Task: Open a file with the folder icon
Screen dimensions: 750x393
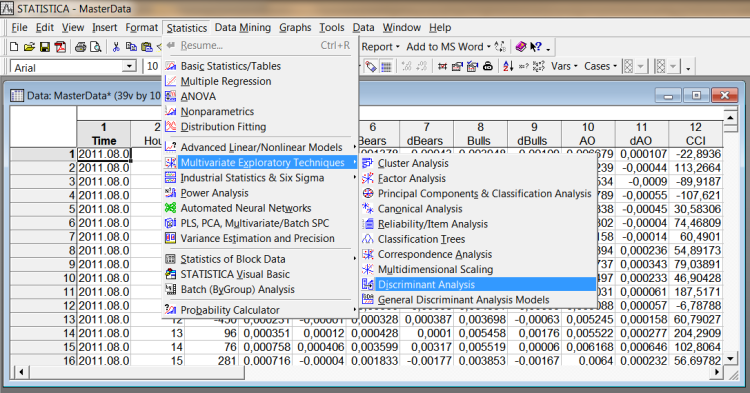Action: pos(29,46)
